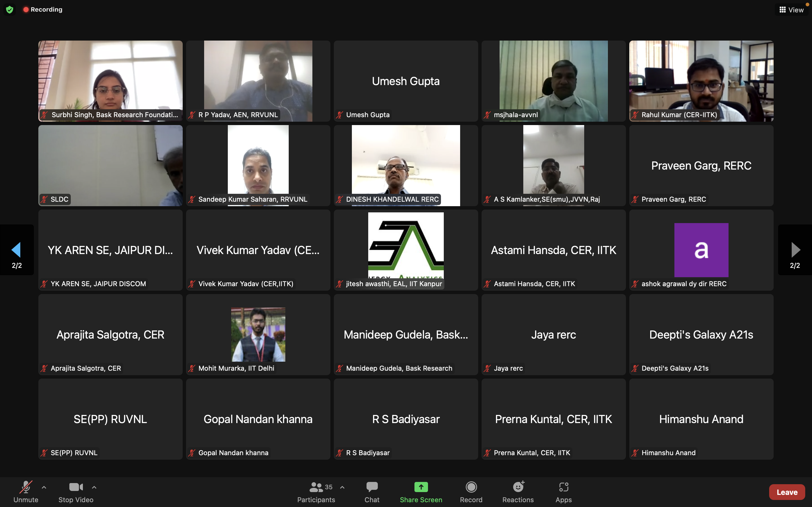Click the green encryption shield icon
This screenshot has height=507, width=812.
[x=10, y=10]
